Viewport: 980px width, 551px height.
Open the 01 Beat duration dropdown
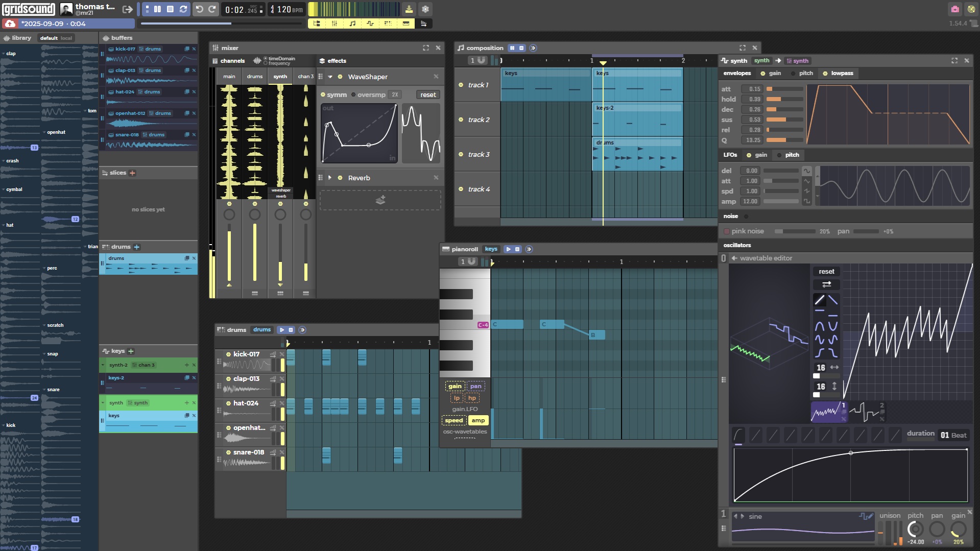pyautogui.click(x=954, y=436)
